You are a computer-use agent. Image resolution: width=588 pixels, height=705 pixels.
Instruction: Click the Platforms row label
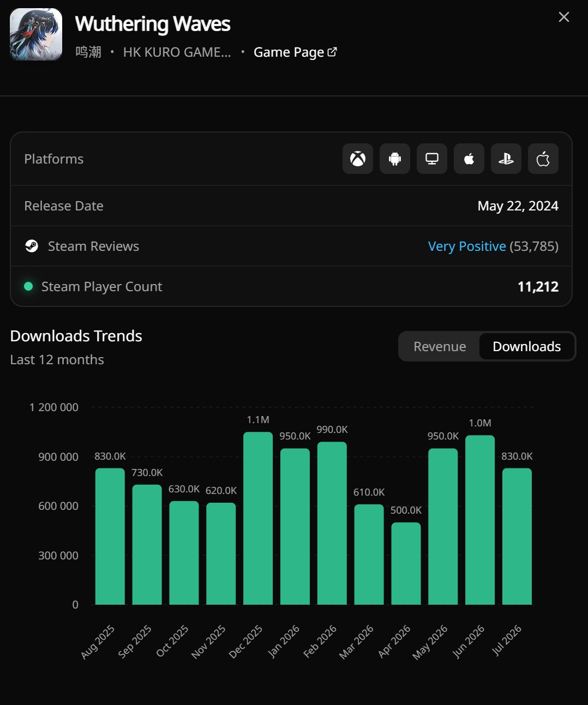[54, 159]
